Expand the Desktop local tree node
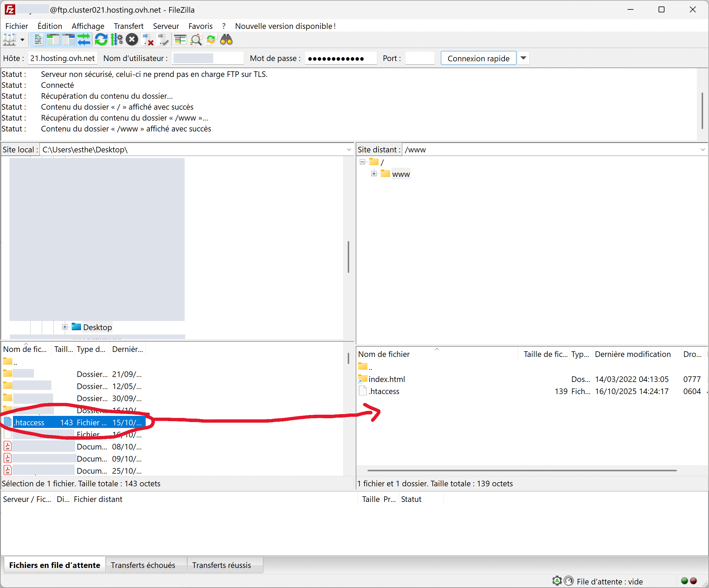 point(65,327)
